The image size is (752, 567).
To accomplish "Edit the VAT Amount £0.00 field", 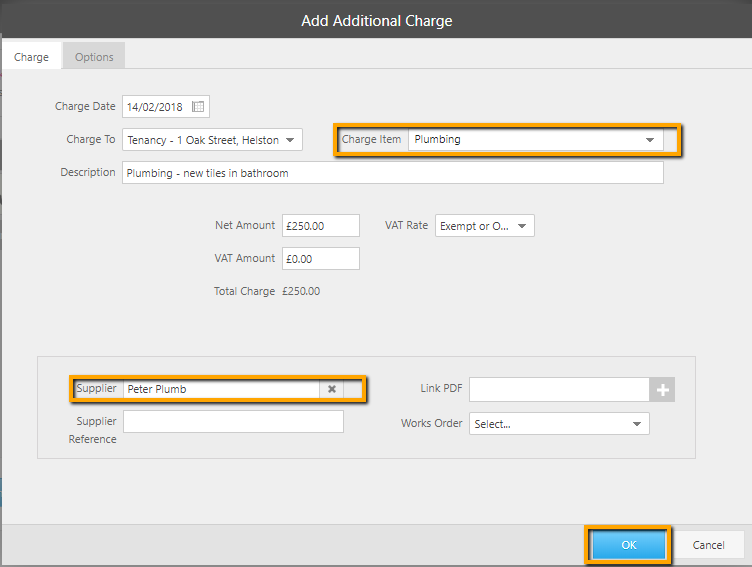I will (321, 259).
